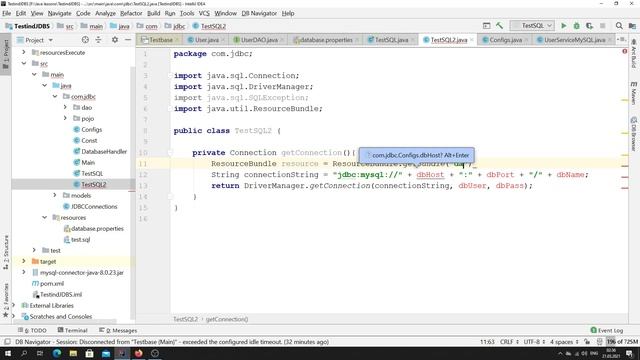Open the Event Log
Image resolution: width=640 pixels, height=360 pixels.
[607, 330]
